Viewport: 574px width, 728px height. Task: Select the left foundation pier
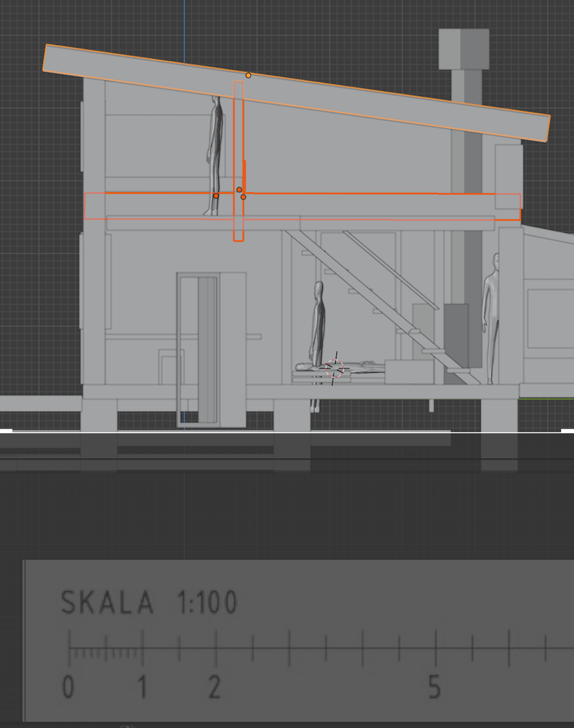click(x=98, y=414)
